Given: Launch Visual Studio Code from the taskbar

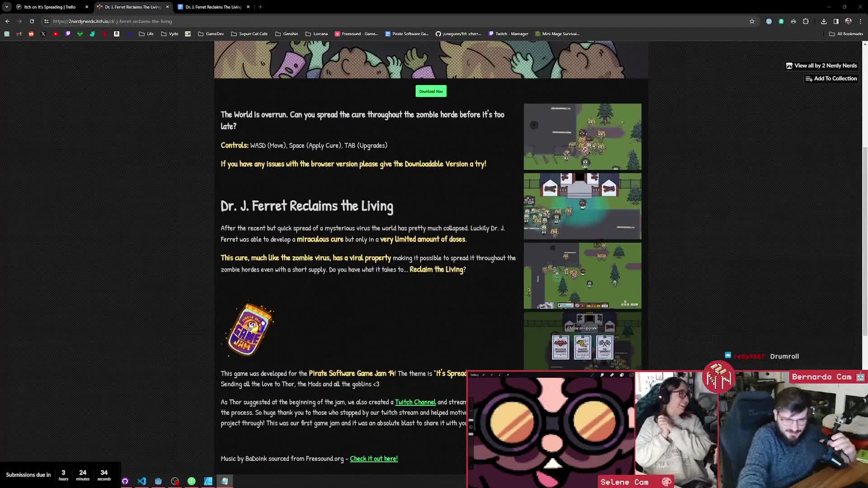Looking at the screenshot, I should click(x=142, y=481).
